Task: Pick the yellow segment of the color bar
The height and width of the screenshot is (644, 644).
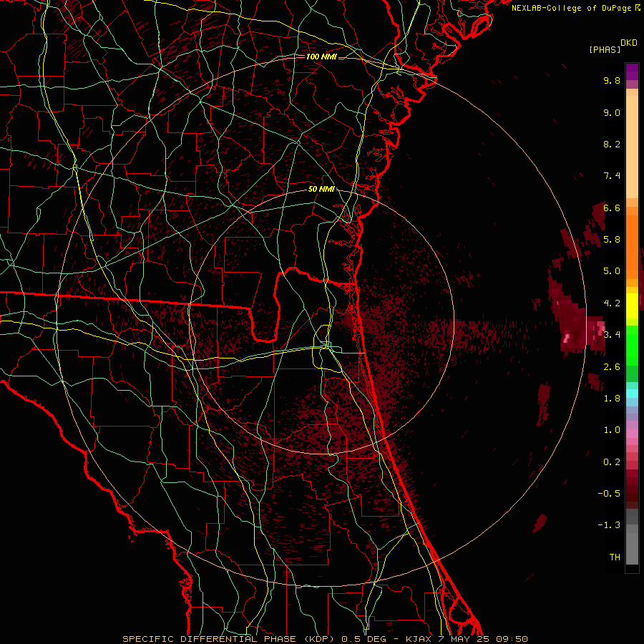Action: pyautogui.click(x=632, y=306)
